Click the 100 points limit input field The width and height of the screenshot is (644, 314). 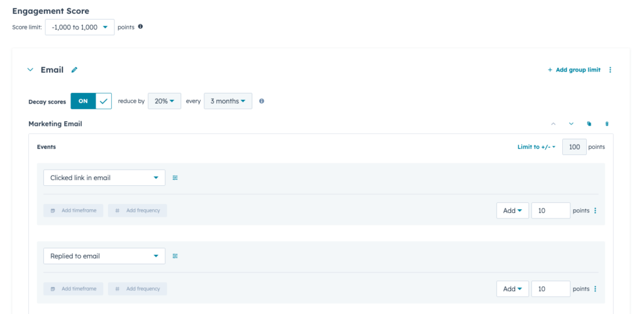(574, 147)
